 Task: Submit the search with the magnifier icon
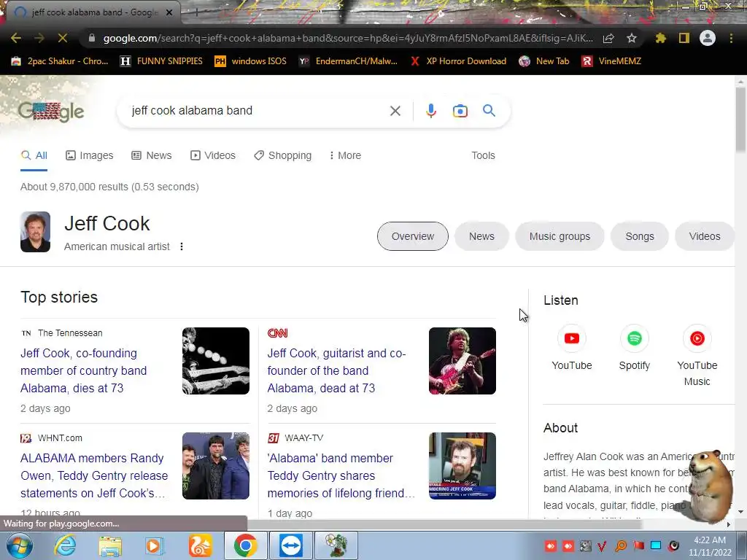(489, 111)
